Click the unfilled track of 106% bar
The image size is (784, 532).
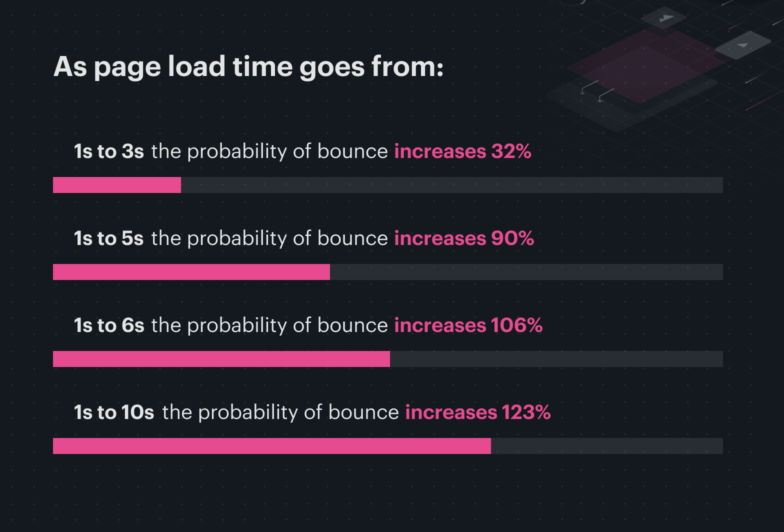click(x=556, y=359)
